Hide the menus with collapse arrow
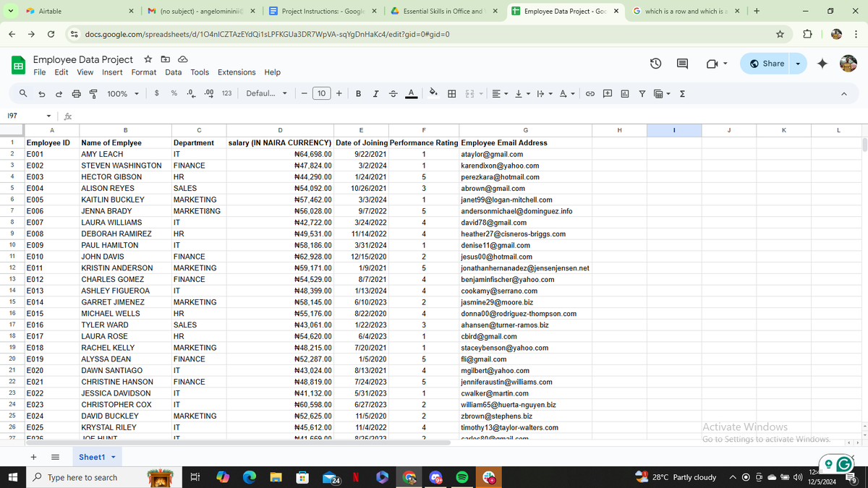868x488 pixels. [x=844, y=93]
